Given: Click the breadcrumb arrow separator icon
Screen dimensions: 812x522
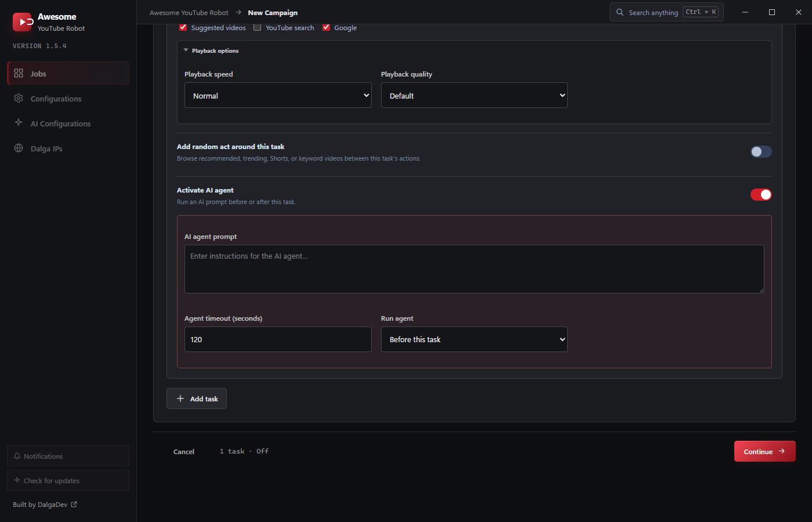Looking at the screenshot, I should pos(238,12).
